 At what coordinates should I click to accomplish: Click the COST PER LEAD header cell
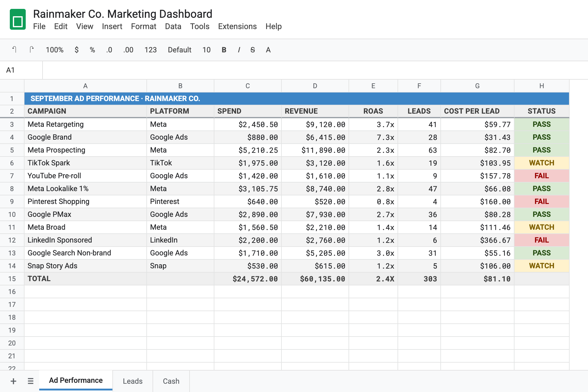[477, 111]
